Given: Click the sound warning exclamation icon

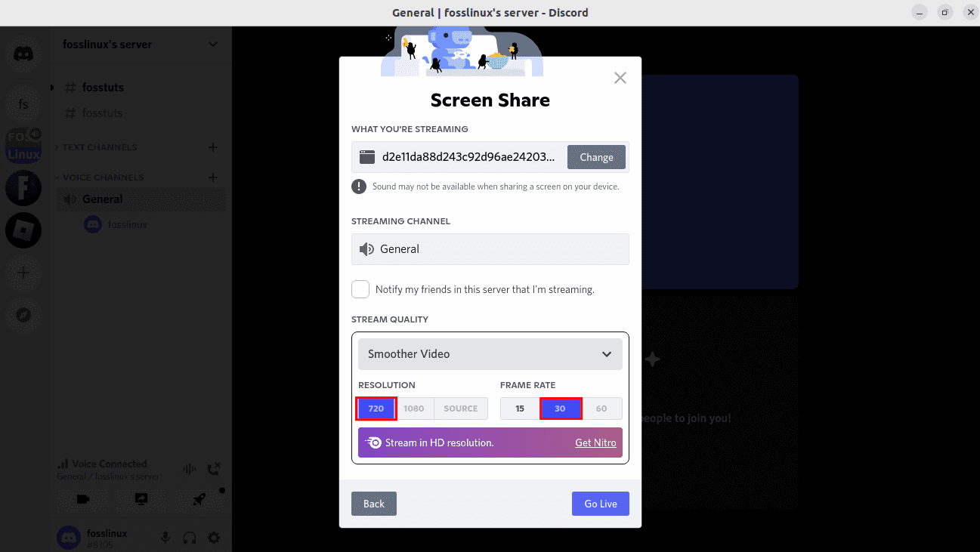Looking at the screenshot, I should (x=359, y=187).
